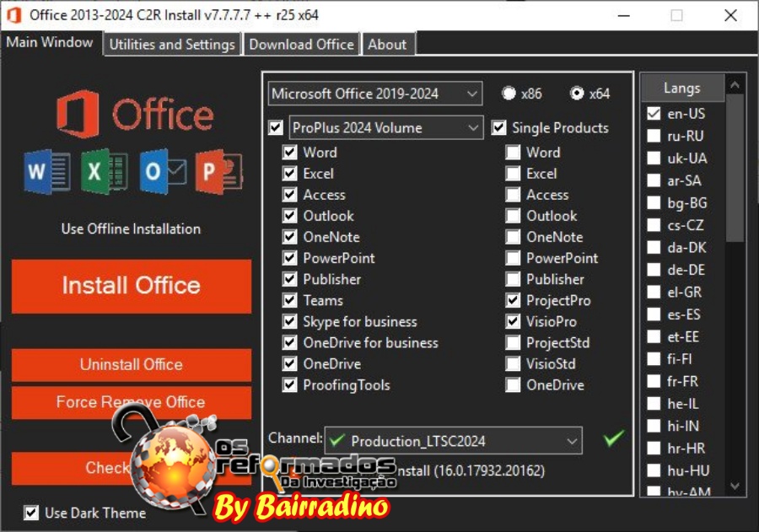Uncheck OneDrive for business
The height and width of the screenshot is (532, 759).
pyautogui.click(x=289, y=343)
